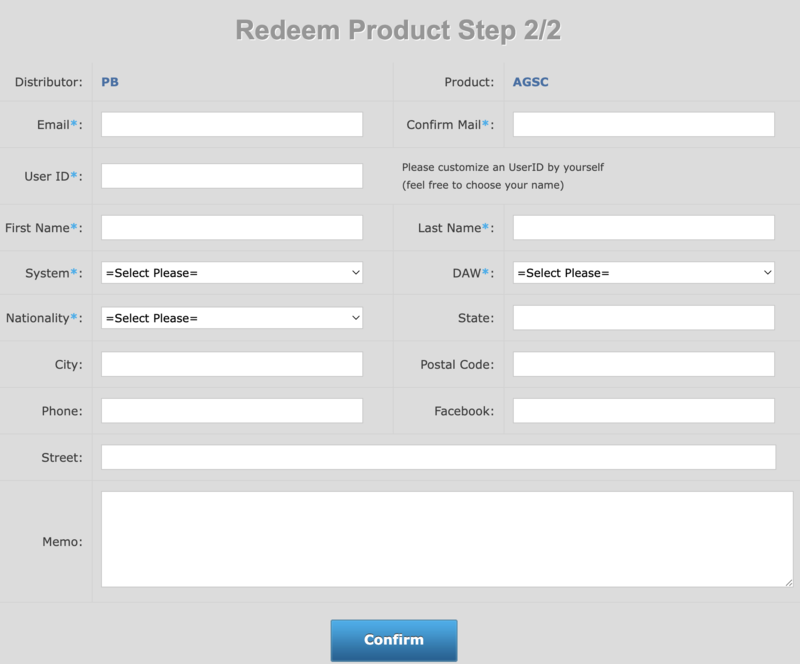Open the System dropdown menu
The height and width of the screenshot is (664, 800).
232,272
